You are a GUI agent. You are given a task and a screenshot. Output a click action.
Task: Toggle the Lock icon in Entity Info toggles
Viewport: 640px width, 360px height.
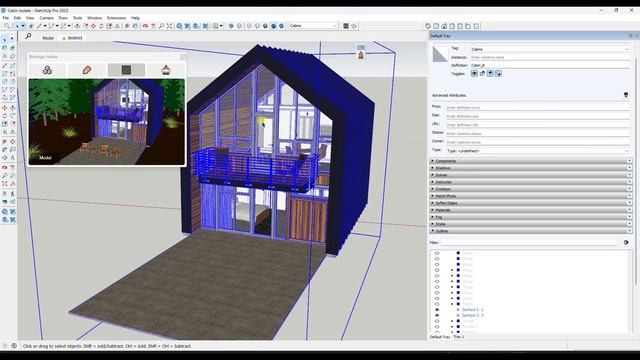tap(482, 73)
